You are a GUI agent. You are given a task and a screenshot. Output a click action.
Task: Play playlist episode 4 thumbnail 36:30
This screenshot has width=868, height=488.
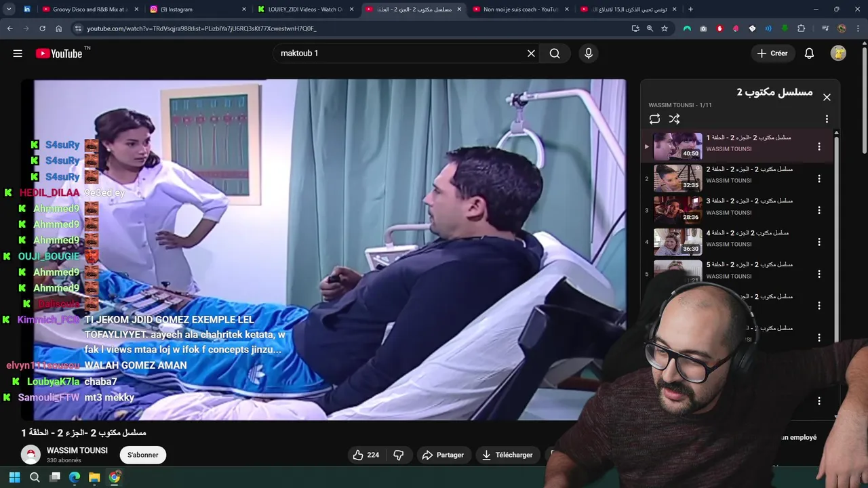tap(677, 242)
